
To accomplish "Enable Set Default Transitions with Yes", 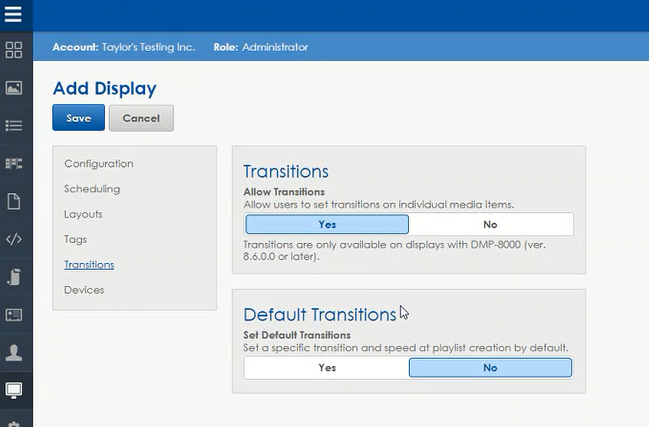I will point(327,367).
